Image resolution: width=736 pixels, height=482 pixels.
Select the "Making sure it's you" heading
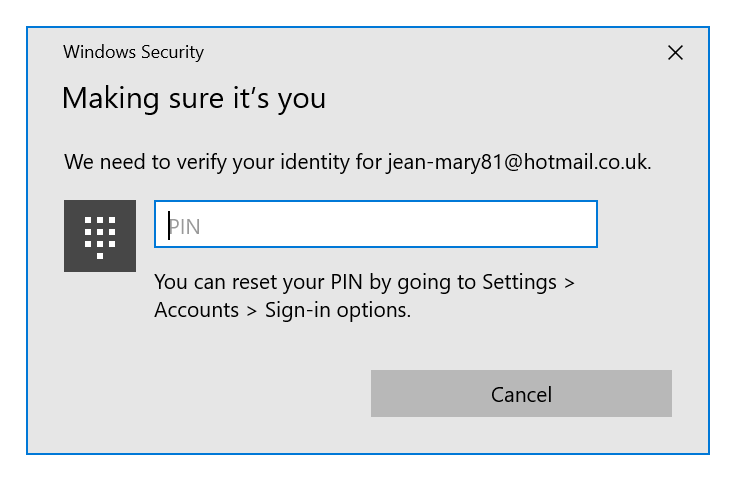(x=194, y=99)
